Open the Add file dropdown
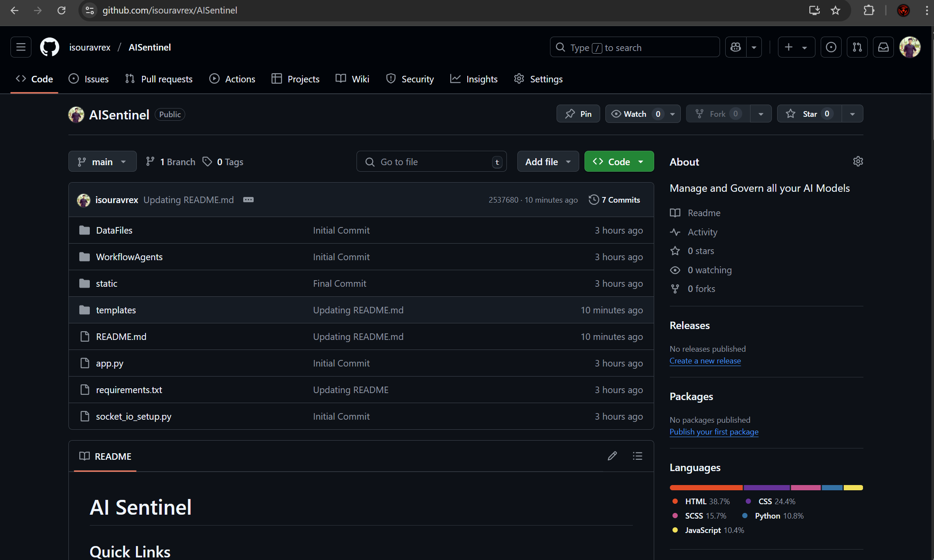Image resolution: width=934 pixels, height=560 pixels. coord(548,162)
